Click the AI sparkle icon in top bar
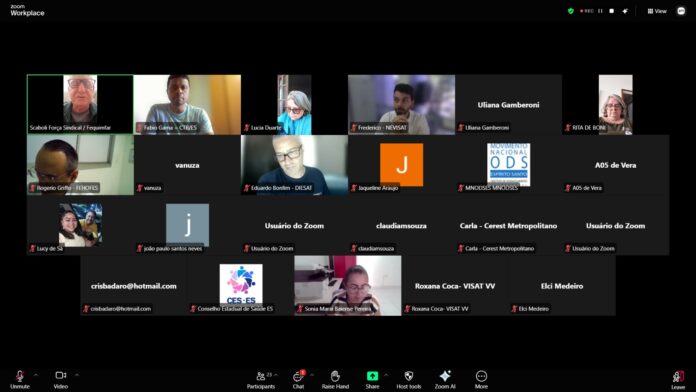The height and width of the screenshot is (392, 696). click(x=625, y=11)
